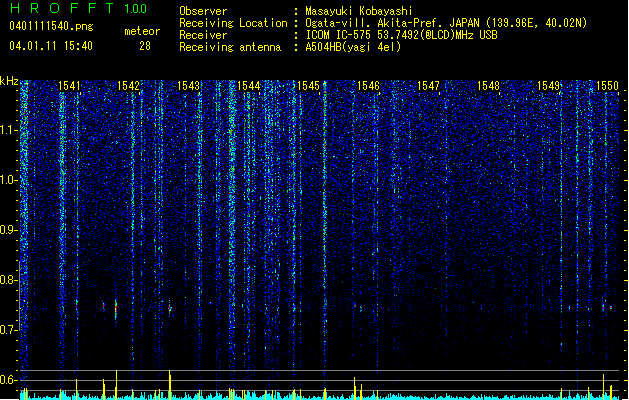Click the 'Receiver' label

tap(203, 35)
